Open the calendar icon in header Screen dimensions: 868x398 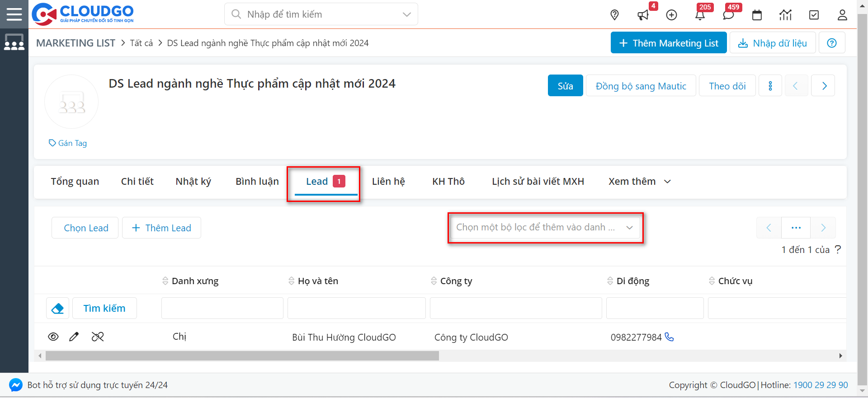757,15
